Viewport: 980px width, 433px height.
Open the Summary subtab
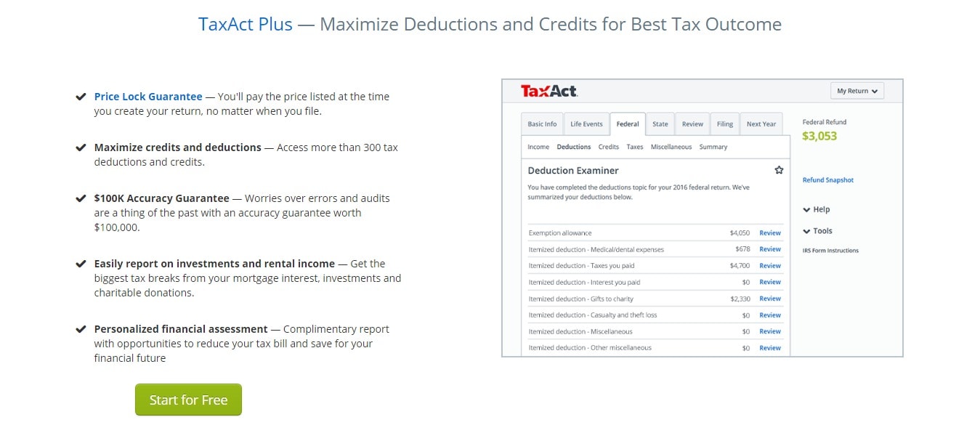(x=713, y=147)
